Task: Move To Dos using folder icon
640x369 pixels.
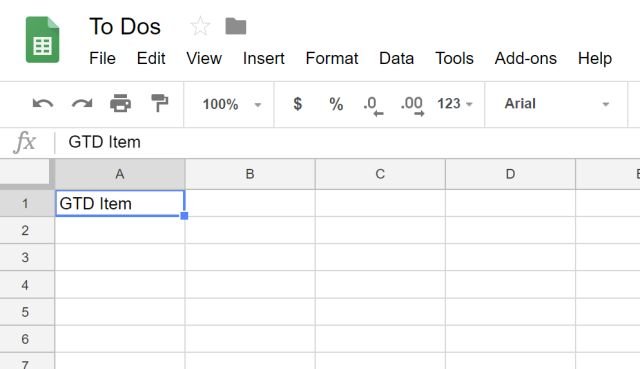Action: tap(236, 26)
